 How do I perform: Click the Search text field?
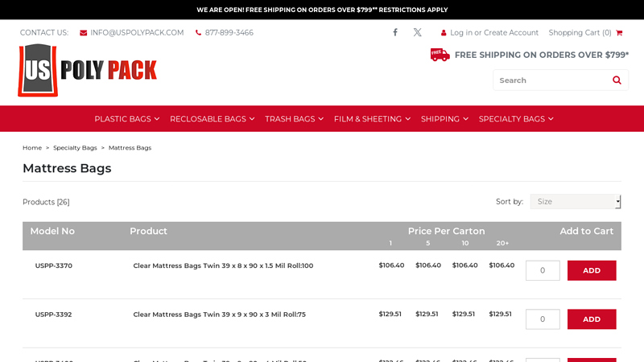coord(550,80)
